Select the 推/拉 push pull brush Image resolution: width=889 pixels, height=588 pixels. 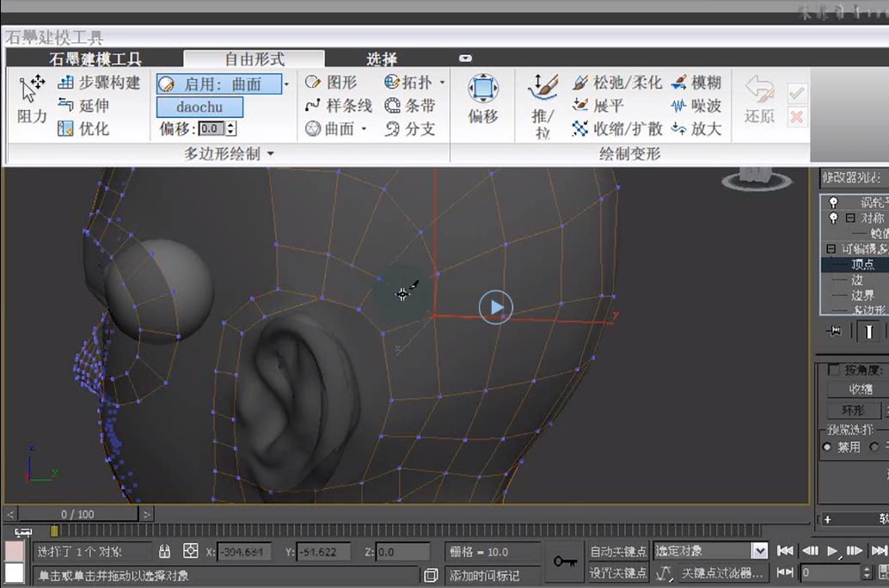point(542,107)
